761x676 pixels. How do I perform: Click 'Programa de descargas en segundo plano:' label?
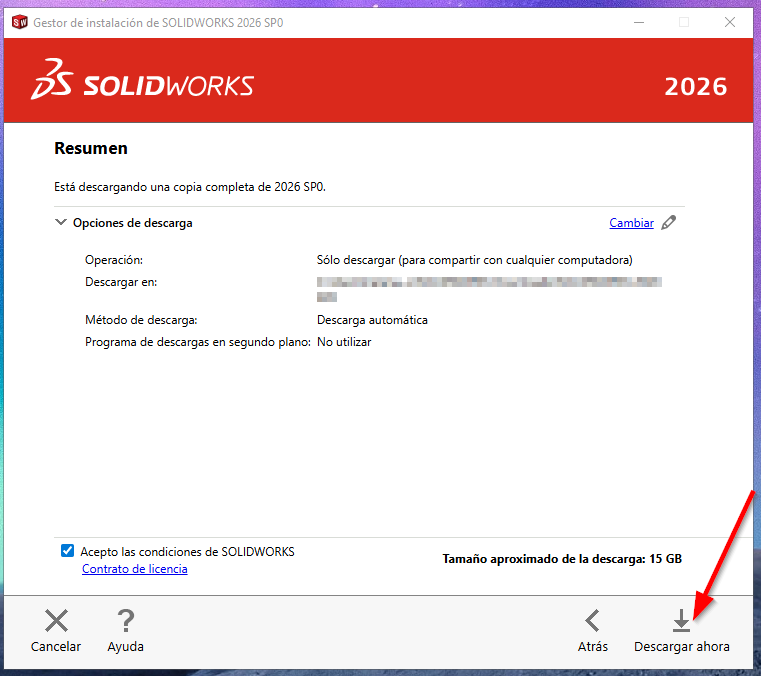click(x=198, y=342)
